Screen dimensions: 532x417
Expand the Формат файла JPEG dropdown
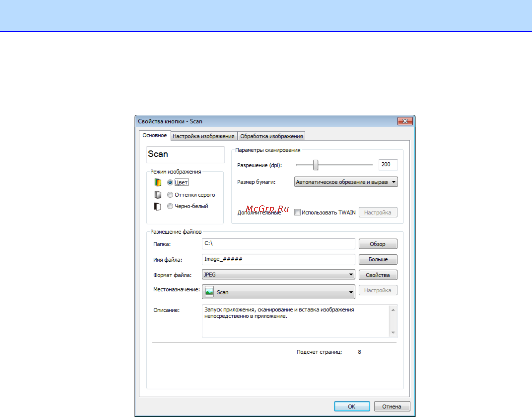click(351, 275)
